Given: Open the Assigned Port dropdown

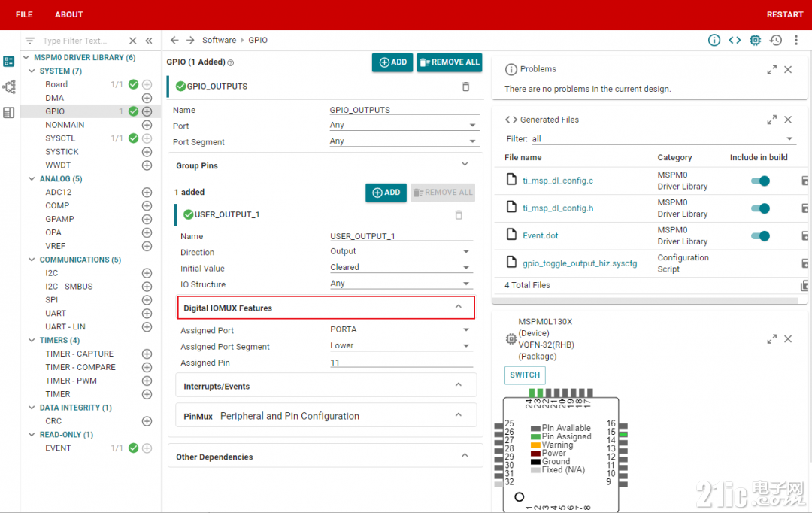Looking at the screenshot, I should tap(401, 329).
